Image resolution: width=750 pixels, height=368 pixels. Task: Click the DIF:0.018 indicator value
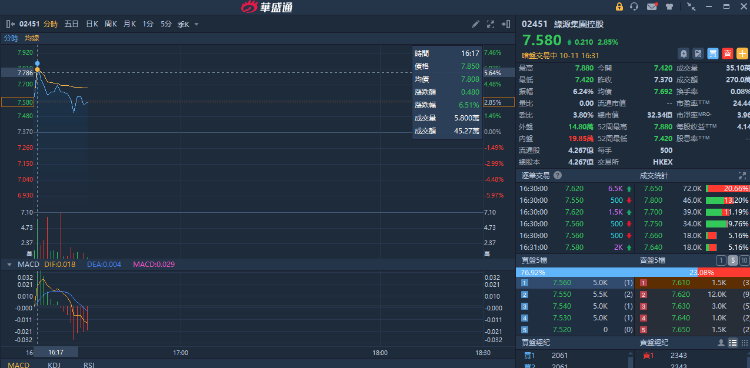click(60, 264)
